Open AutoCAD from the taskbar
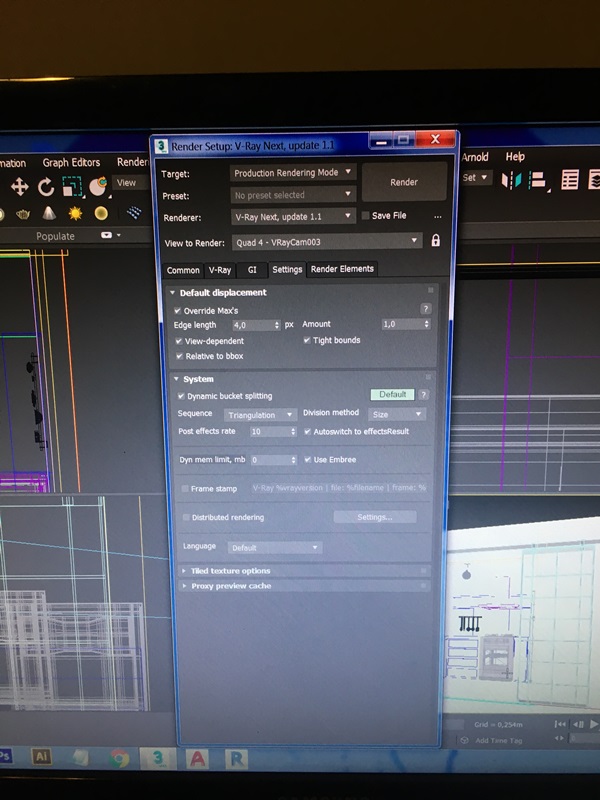Image resolution: width=600 pixels, height=800 pixels. pyautogui.click(x=197, y=759)
